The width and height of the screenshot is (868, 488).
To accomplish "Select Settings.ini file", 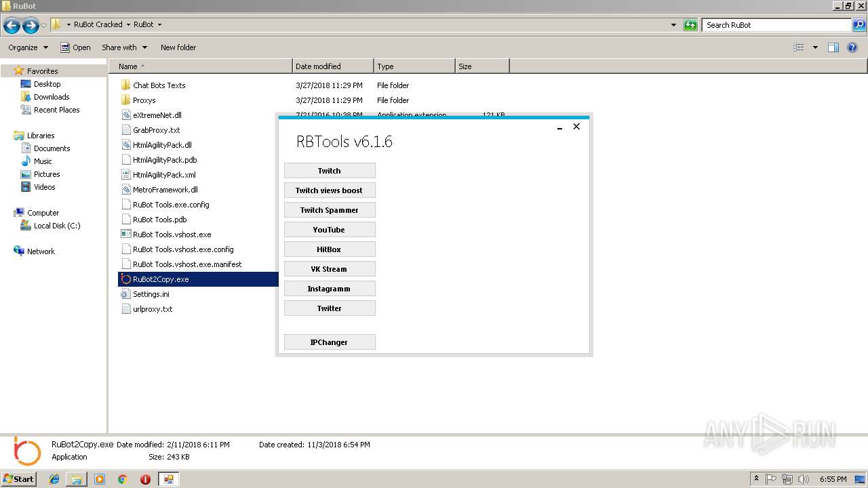I will click(x=151, y=294).
